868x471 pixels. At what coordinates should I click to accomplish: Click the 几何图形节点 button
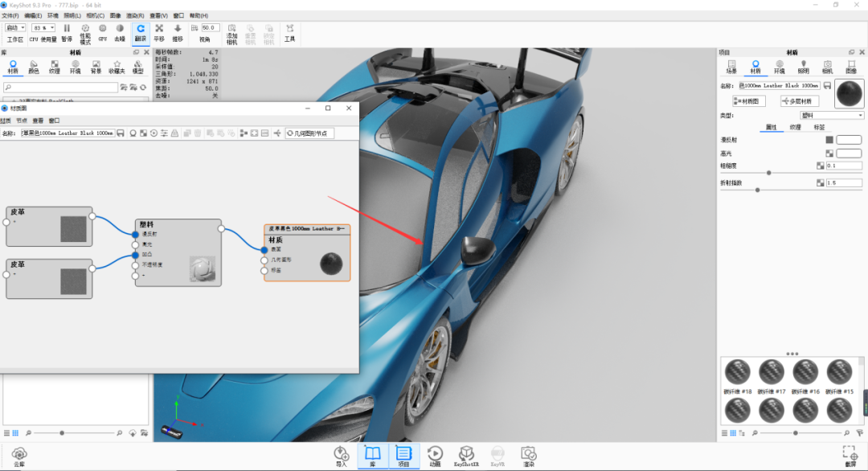click(309, 133)
